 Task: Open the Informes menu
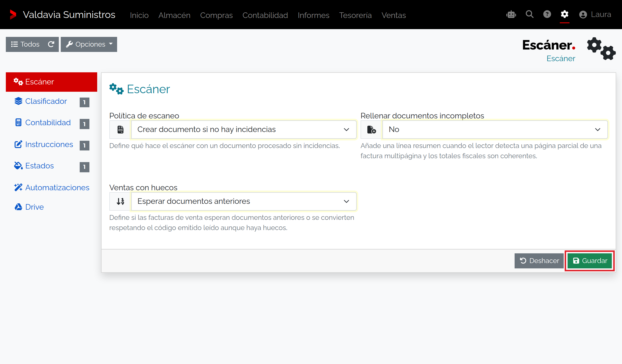tap(313, 15)
